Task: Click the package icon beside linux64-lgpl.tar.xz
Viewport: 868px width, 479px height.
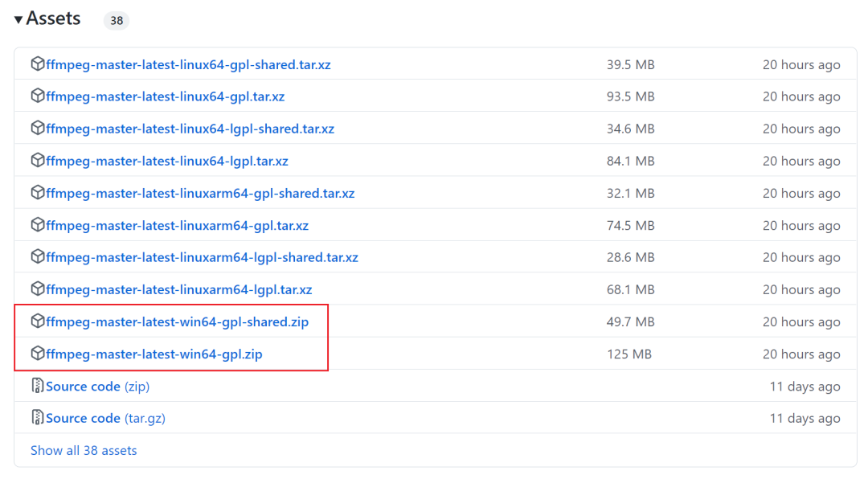Action: pyautogui.click(x=37, y=160)
